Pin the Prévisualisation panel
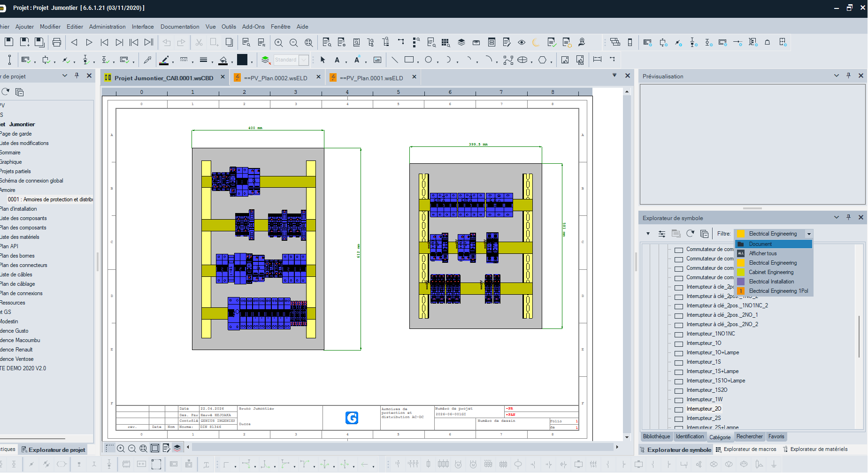868x473 pixels. click(848, 76)
